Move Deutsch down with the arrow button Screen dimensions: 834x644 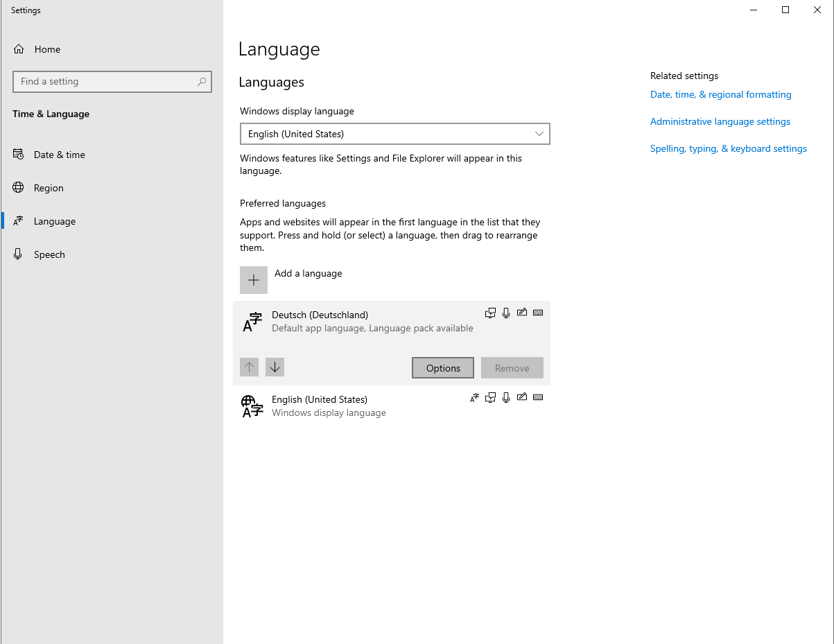click(x=275, y=367)
